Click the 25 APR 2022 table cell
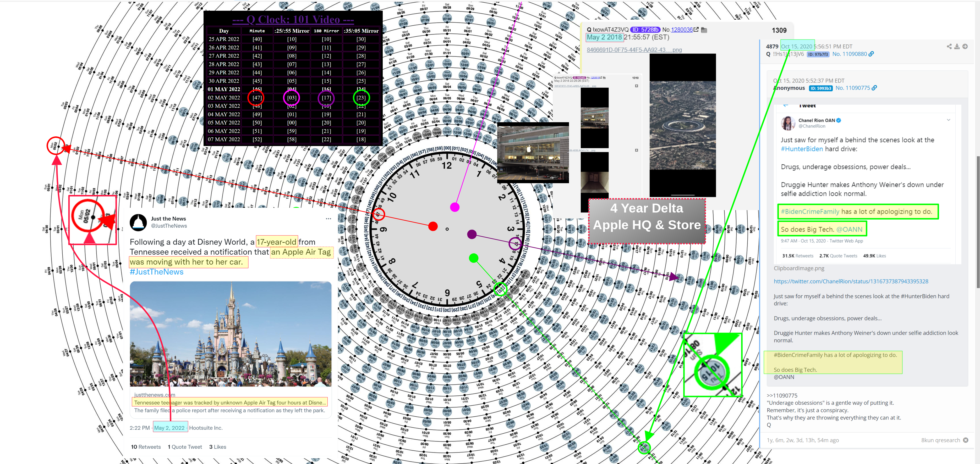 point(224,39)
